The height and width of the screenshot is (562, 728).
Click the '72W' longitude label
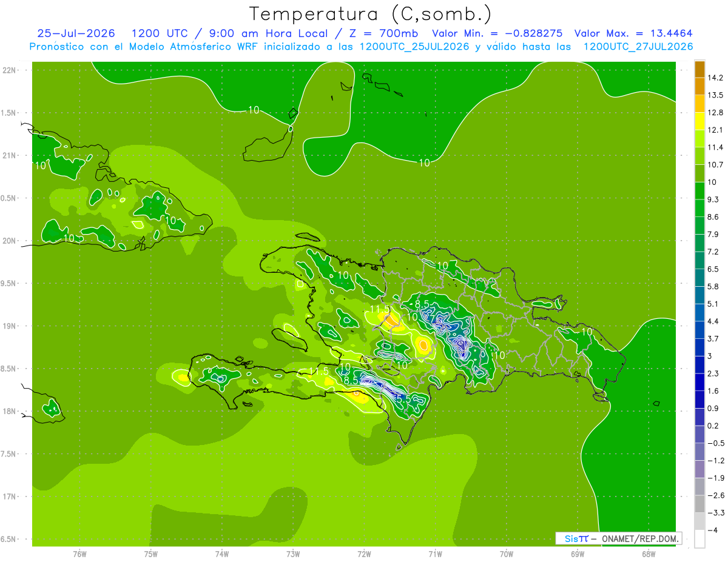click(x=364, y=554)
